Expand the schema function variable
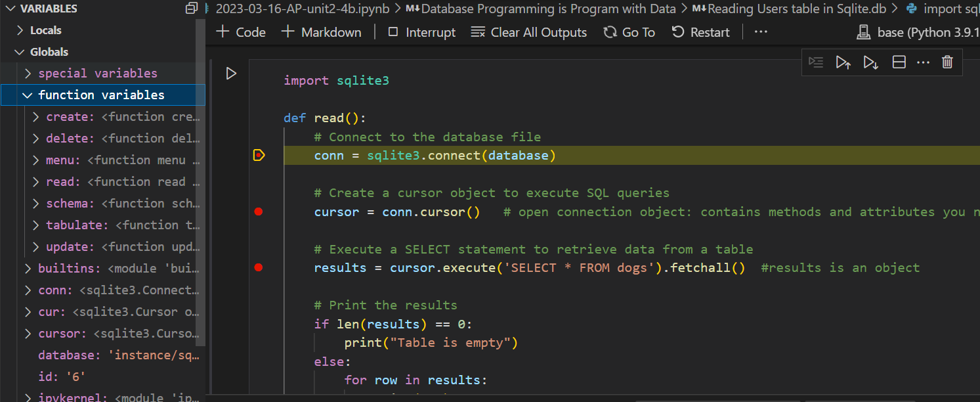 (36, 204)
